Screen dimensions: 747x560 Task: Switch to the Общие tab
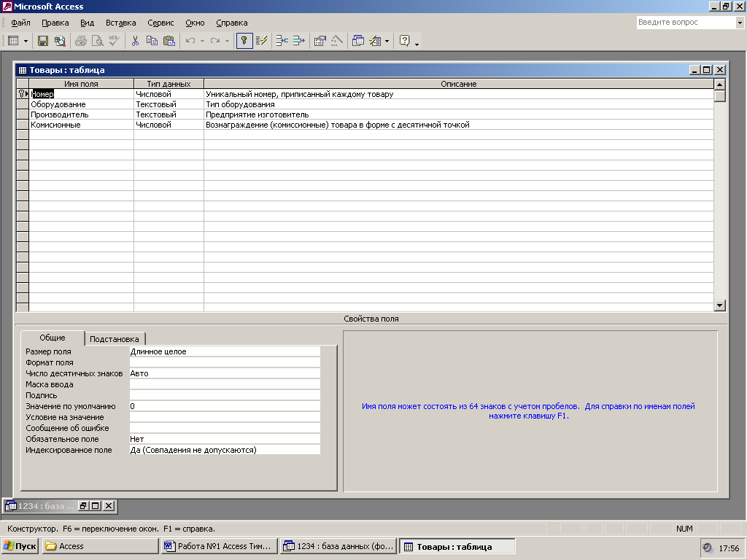53,338
